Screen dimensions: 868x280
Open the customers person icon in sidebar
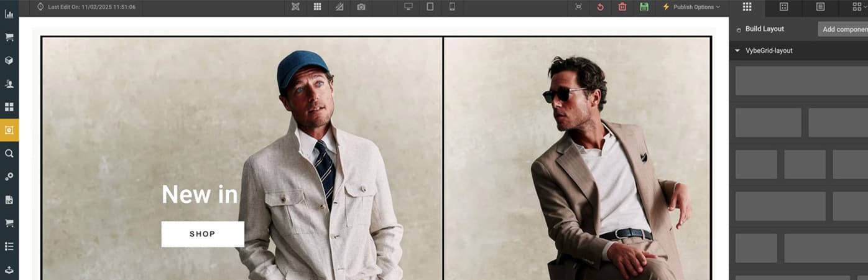pyautogui.click(x=9, y=83)
